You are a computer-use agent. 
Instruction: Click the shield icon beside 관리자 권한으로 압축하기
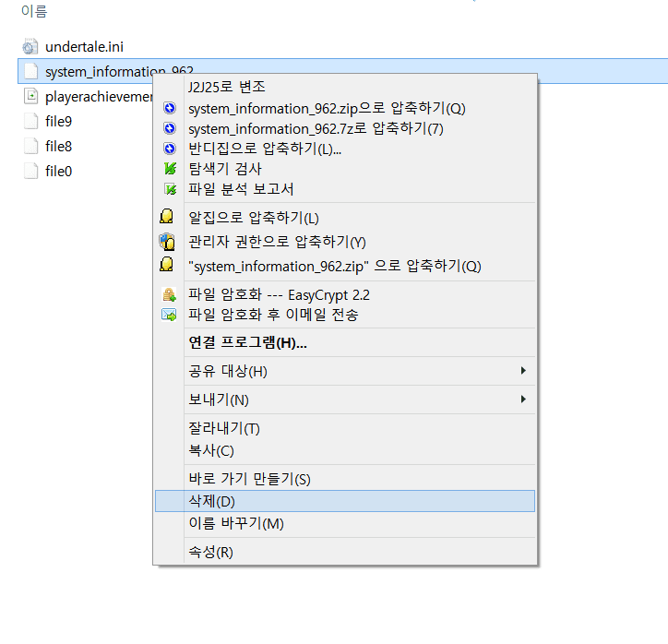coord(167,242)
